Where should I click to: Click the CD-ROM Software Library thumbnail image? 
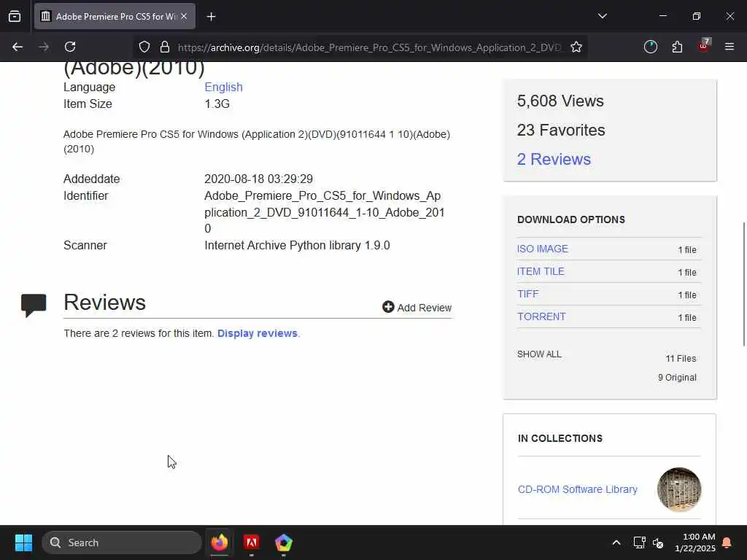679,489
